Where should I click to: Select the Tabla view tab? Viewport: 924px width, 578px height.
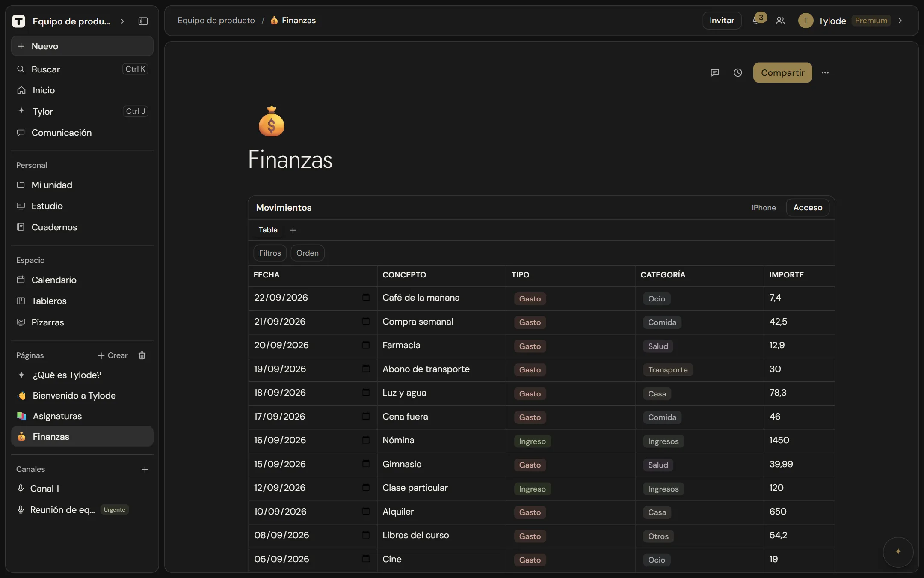pyautogui.click(x=268, y=230)
